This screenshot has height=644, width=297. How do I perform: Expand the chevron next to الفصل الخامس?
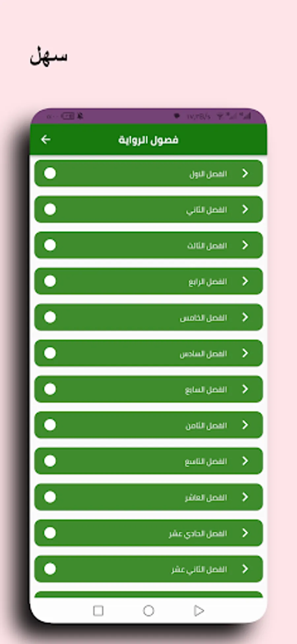click(245, 317)
